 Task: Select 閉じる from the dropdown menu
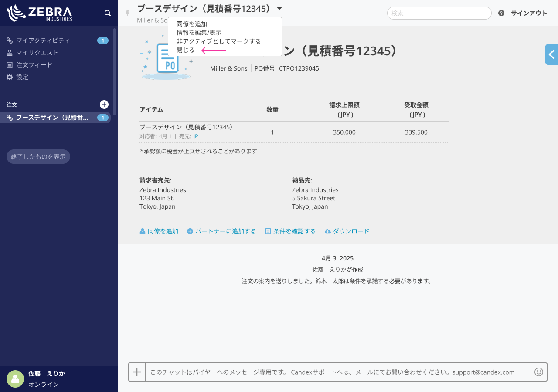coord(186,50)
